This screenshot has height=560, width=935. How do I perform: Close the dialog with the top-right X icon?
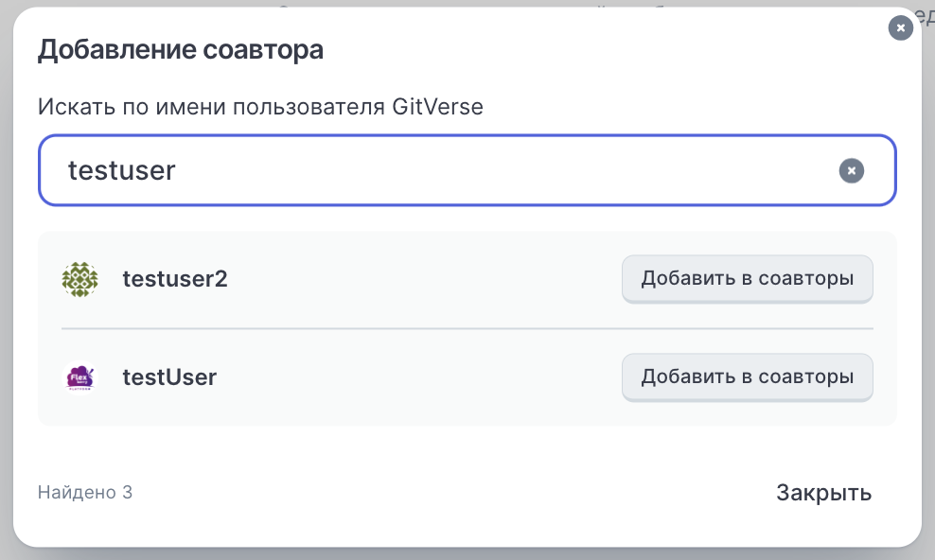pyautogui.click(x=901, y=28)
